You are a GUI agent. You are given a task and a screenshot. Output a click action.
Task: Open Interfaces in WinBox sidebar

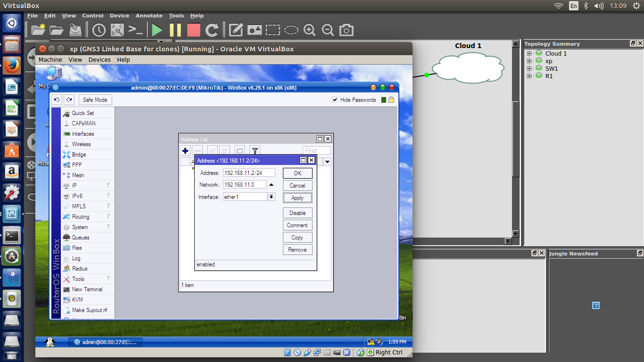pyautogui.click(x=88, y=134)
